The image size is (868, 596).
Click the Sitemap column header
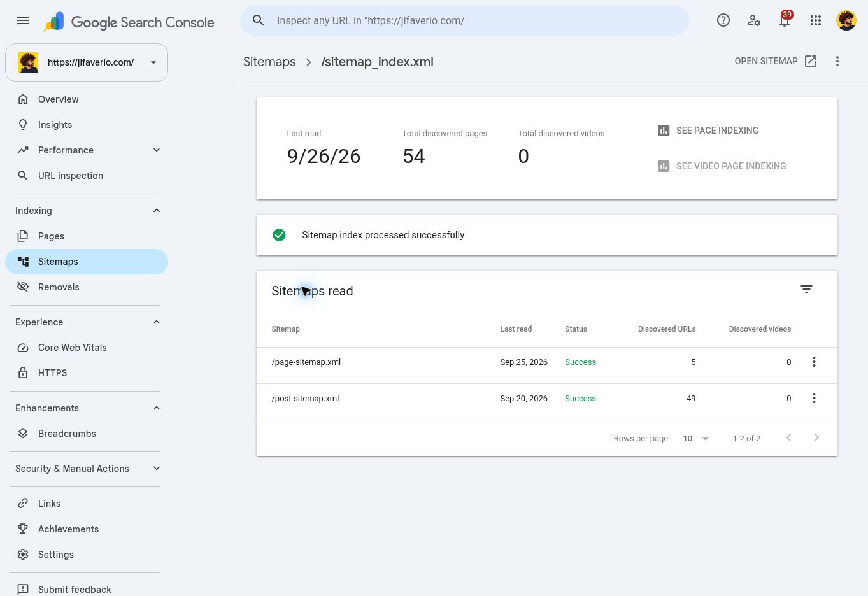pos(285,329)
